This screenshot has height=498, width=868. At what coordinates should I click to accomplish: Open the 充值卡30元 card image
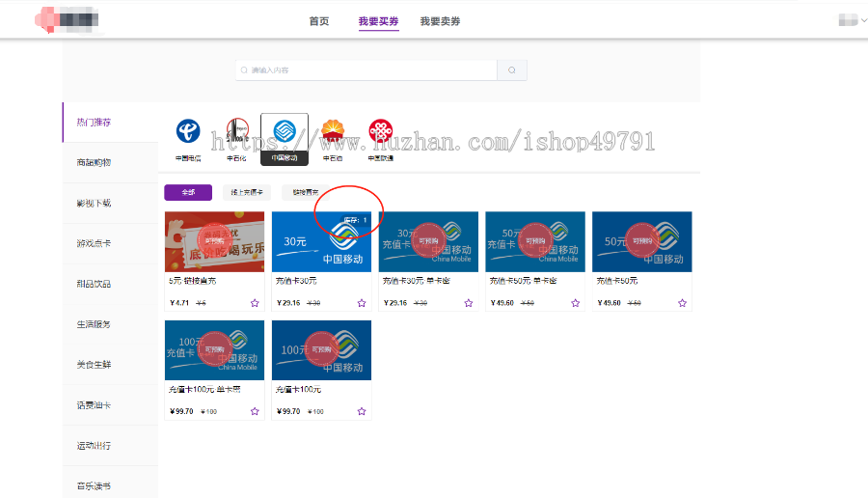click(x=321, y=241)
